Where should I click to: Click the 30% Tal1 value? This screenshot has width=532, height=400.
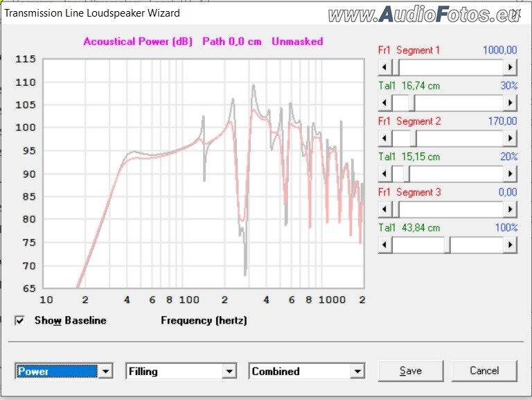(509, 85)
